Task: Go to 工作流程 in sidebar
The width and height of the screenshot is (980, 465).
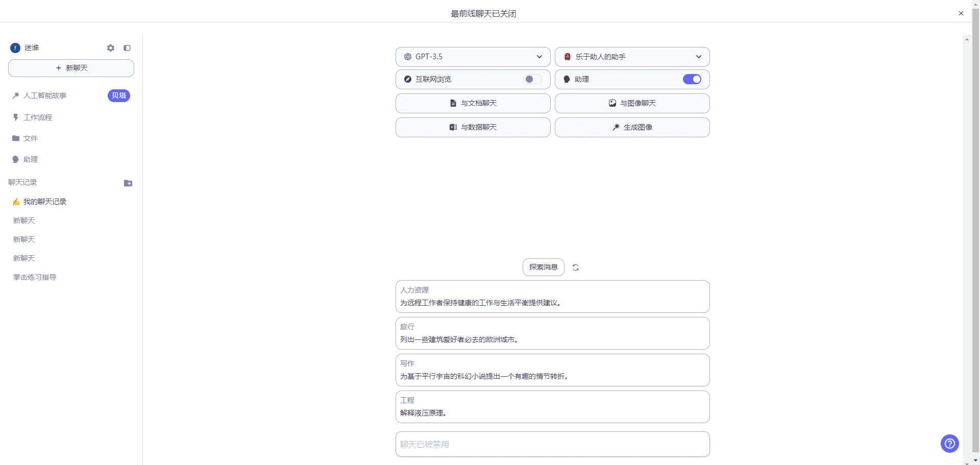Action: (38, 117)
